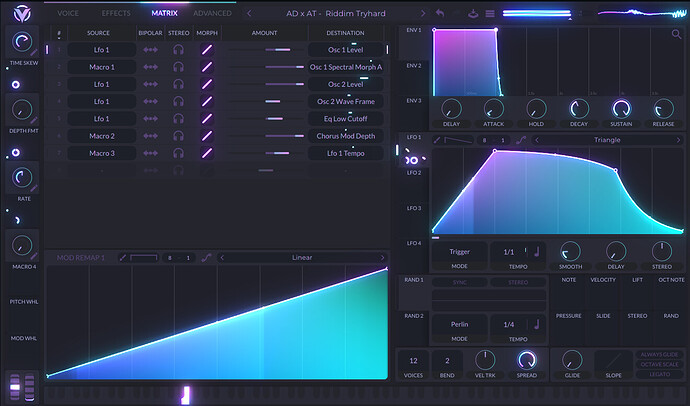Click morph line icon for Chorus Mod Depth row

207,136
